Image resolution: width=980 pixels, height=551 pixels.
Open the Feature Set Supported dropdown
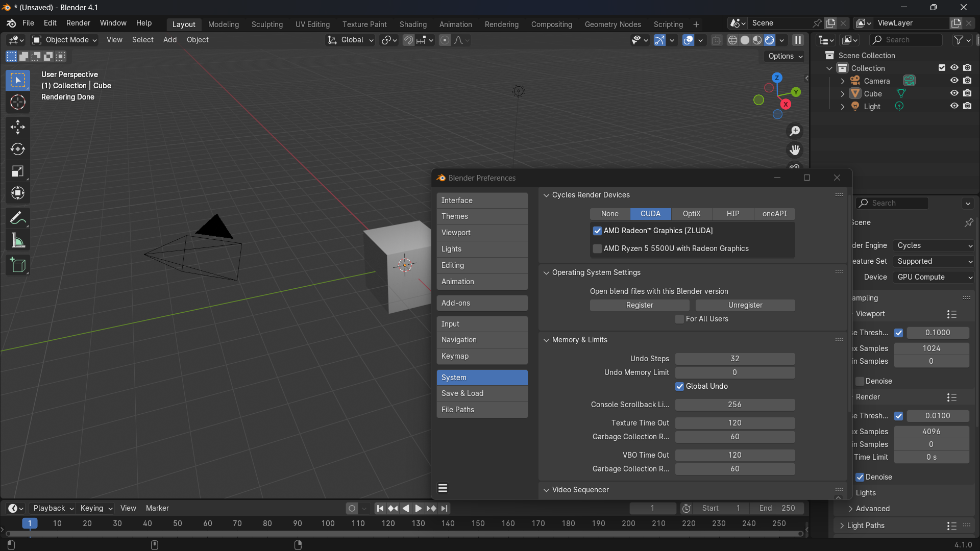pos(935,261)
